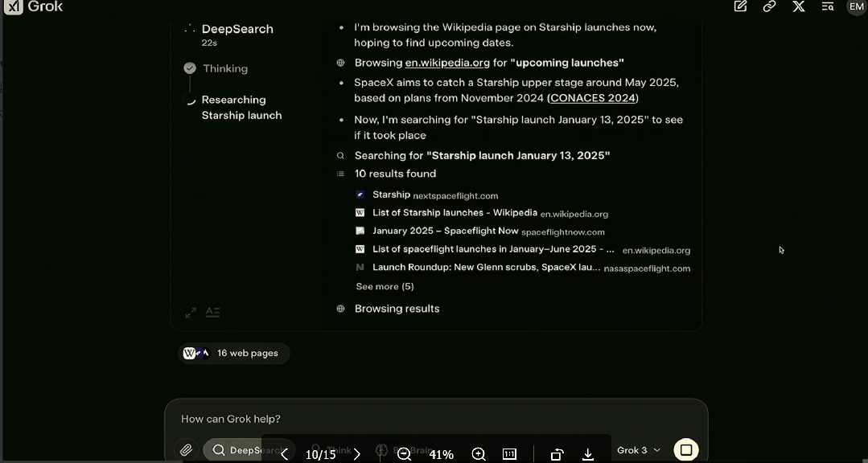Copy the share link via chain icon
The width and height of the screenshot is (868, 463).
tap(769, 6)
